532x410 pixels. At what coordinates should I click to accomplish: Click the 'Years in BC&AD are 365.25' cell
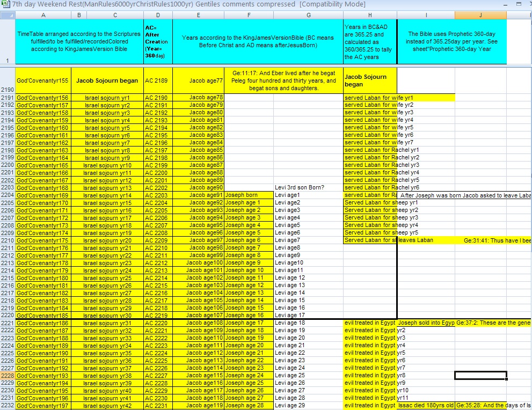point(370,42)
